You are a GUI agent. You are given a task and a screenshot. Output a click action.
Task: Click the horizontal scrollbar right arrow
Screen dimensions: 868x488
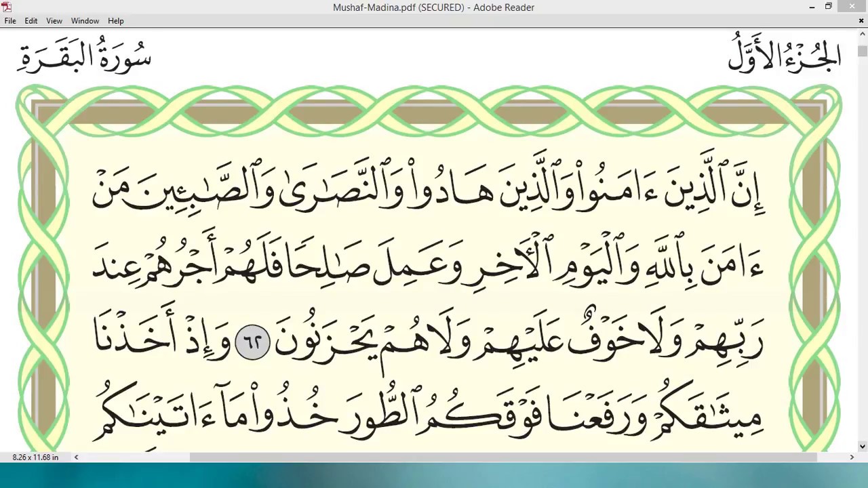pos(852,457)
